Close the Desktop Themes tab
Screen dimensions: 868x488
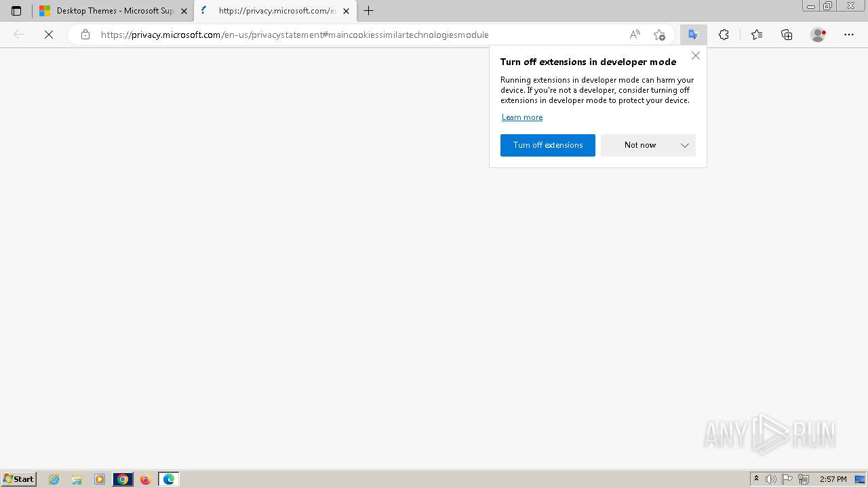tap(184, 11)
